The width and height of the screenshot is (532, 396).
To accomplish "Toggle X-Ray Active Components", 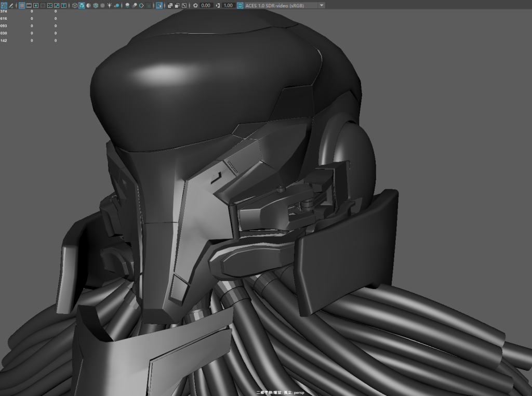I will [x=177, y=5].
